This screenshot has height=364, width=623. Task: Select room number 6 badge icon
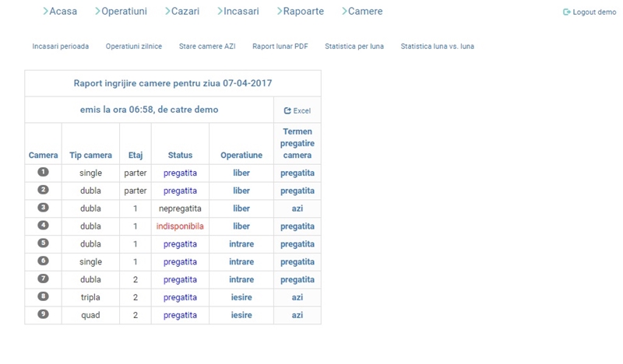click(x=43, y=261)
